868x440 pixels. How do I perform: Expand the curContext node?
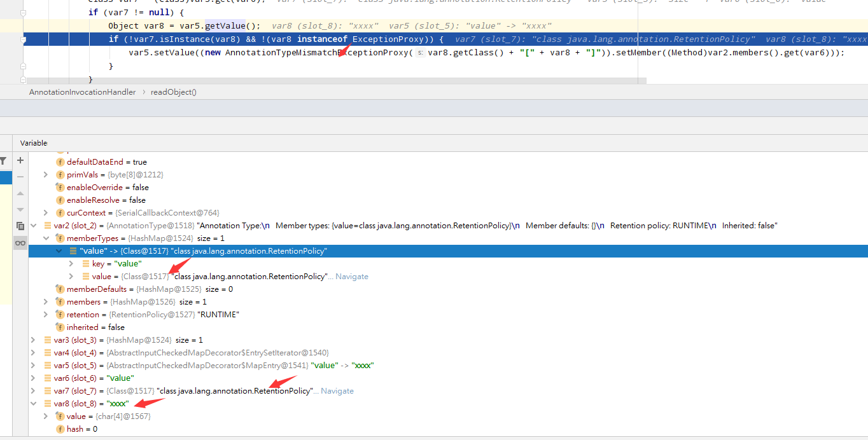45,213
